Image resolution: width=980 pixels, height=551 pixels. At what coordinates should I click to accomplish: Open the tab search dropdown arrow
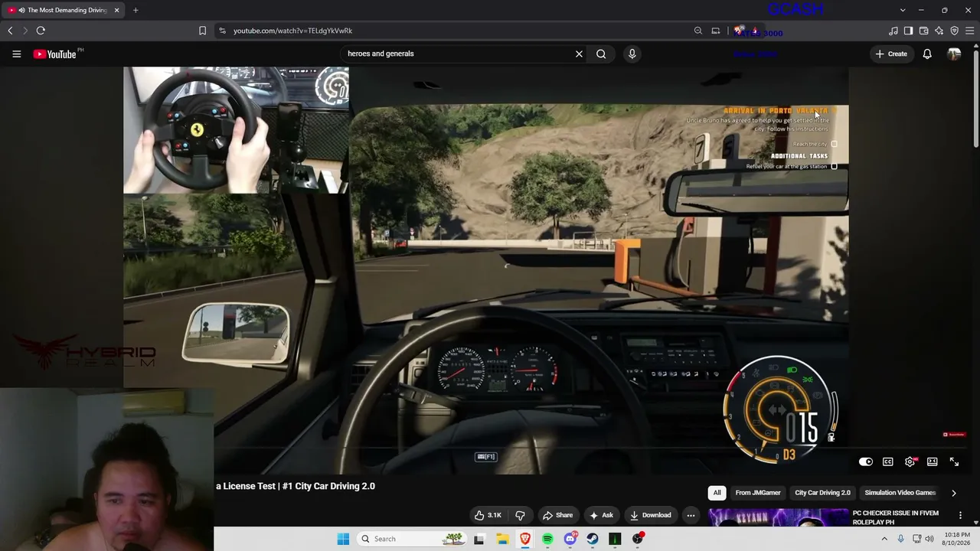903,10
